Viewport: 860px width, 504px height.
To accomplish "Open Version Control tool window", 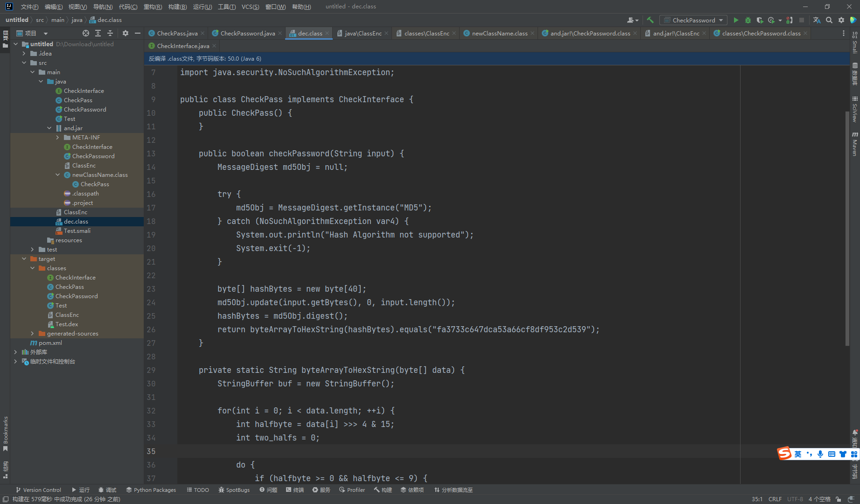I will tap(38, 490).
